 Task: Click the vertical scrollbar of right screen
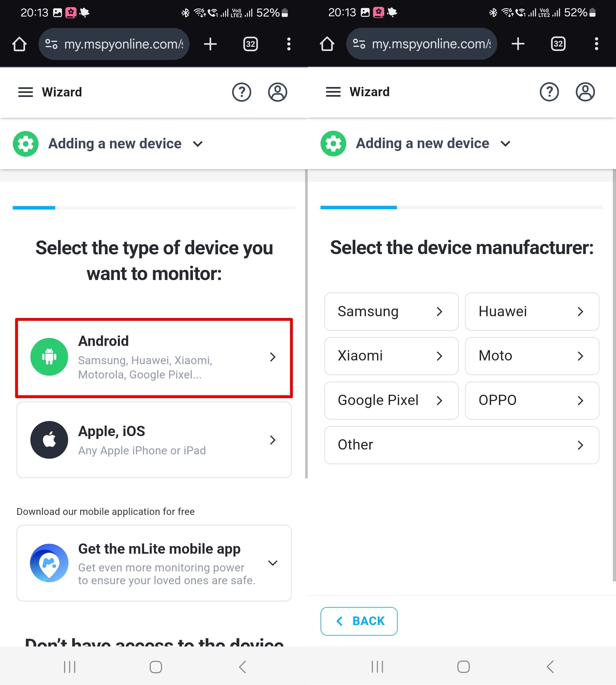(x=614, y=375)
